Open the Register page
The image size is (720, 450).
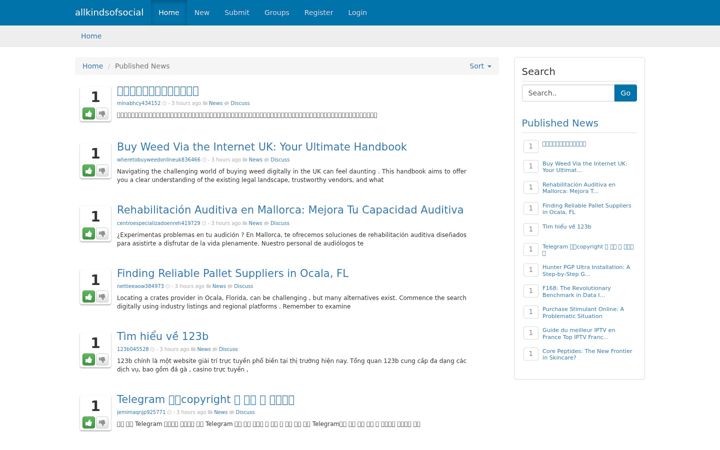coord(318,12)
